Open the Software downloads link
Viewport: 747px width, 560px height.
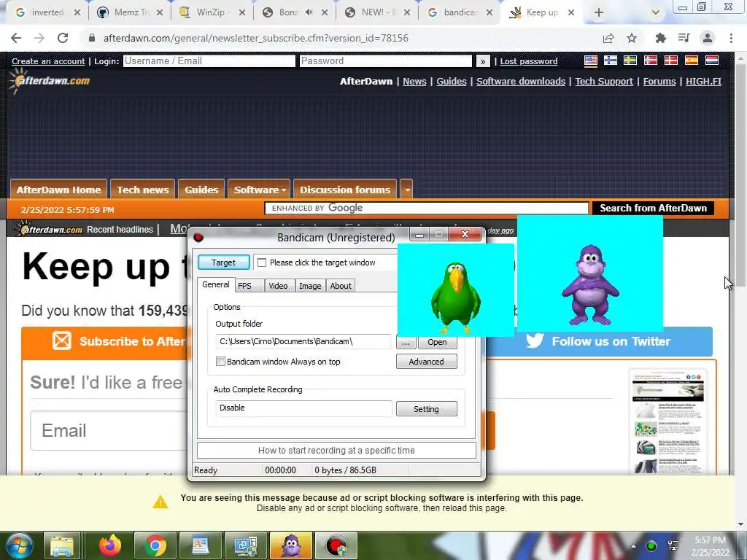click(521, 82)
